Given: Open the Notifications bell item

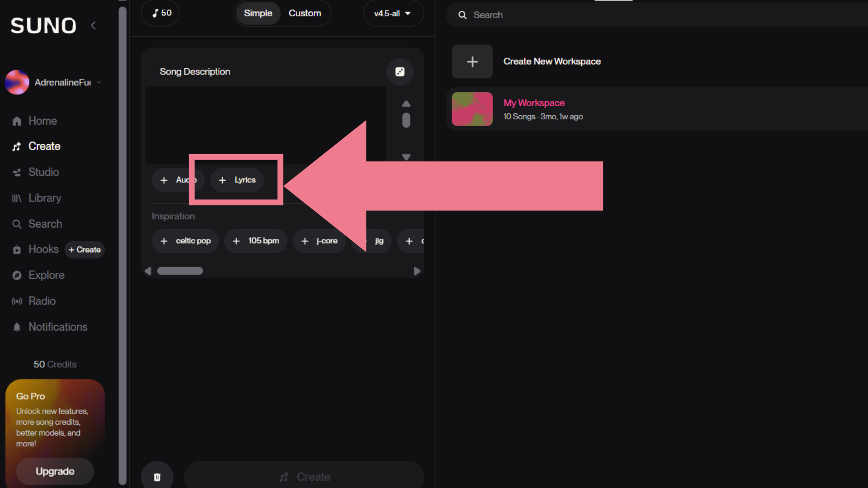Looking at the screenshot, I should [x=57, y=327].
